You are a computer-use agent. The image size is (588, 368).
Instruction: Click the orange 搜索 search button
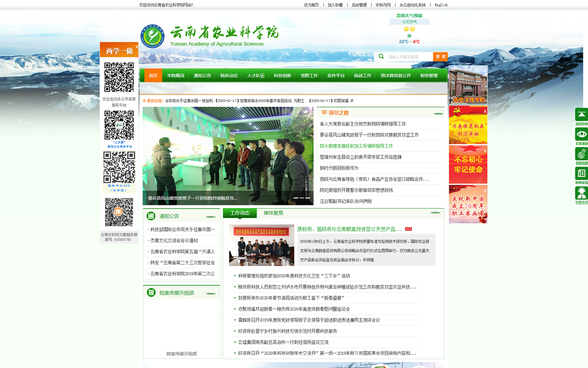click(440, 57)
